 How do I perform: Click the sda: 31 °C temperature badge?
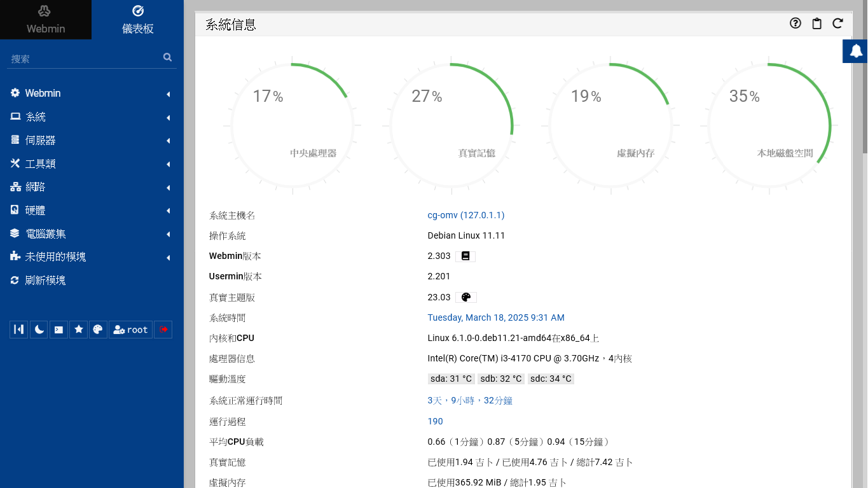coord(451,379)
